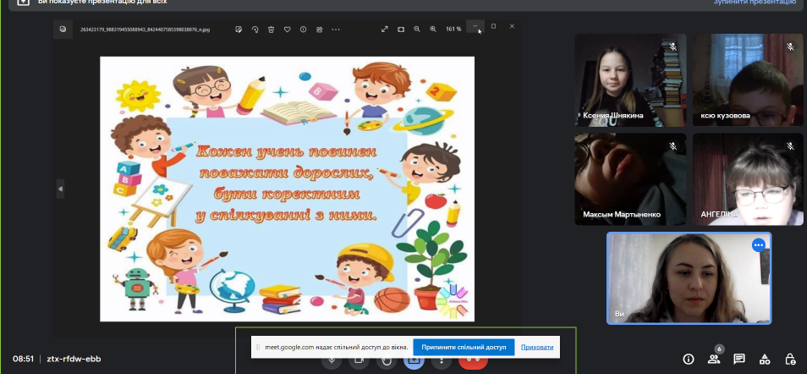Click the fit-to-window icon in Photos toolbar
Image resolution: width=807 pixels, height=374 pixels.
click(x=401, y=29)
